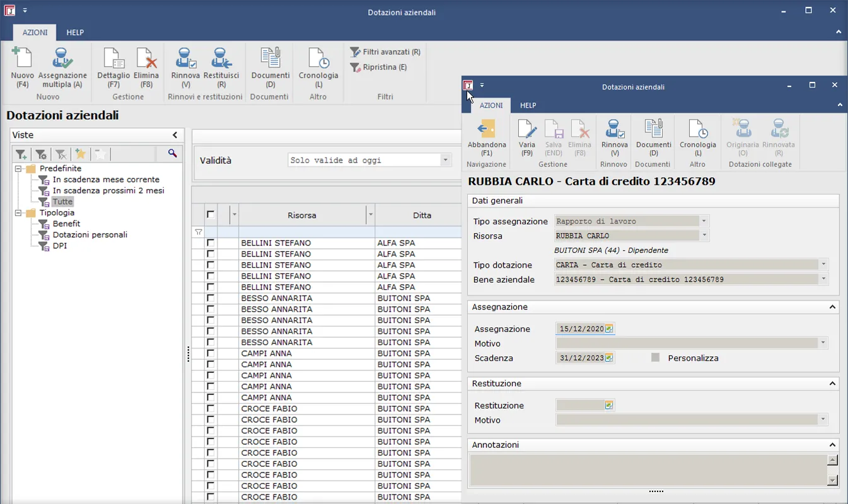Open Assegnazione multipla tool

62,59
